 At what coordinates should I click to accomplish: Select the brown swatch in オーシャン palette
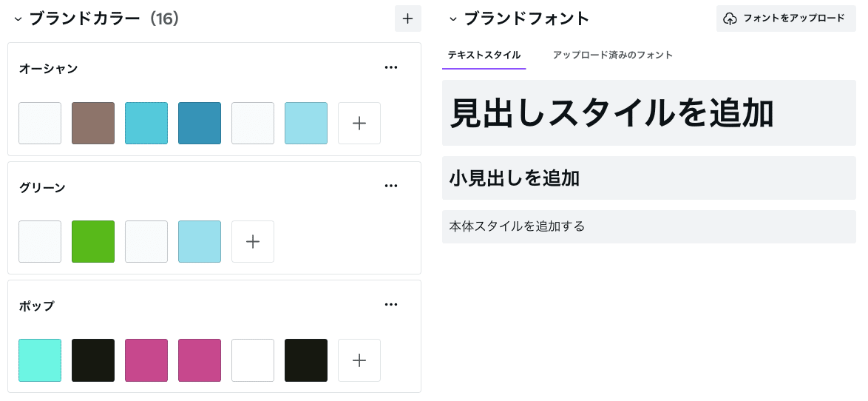point(93,123)
